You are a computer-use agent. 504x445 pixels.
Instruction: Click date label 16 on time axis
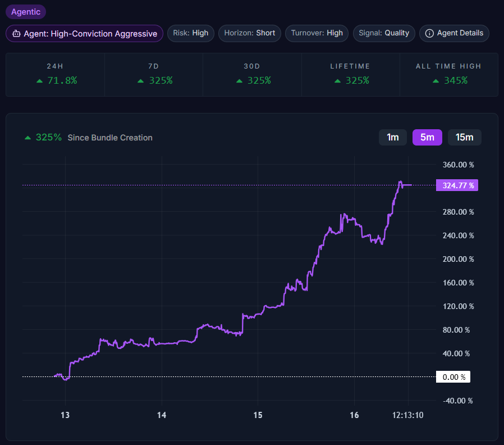(x=354, y=415)
